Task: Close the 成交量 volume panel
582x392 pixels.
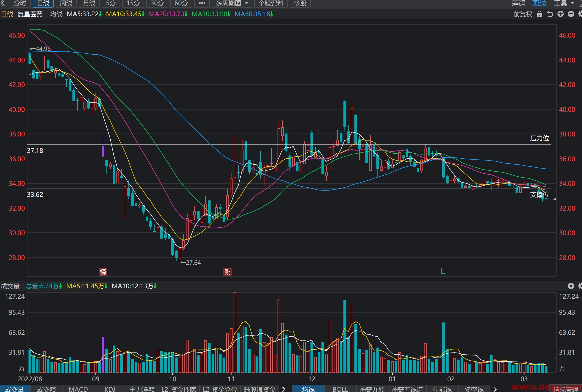Action: (571, 286)
